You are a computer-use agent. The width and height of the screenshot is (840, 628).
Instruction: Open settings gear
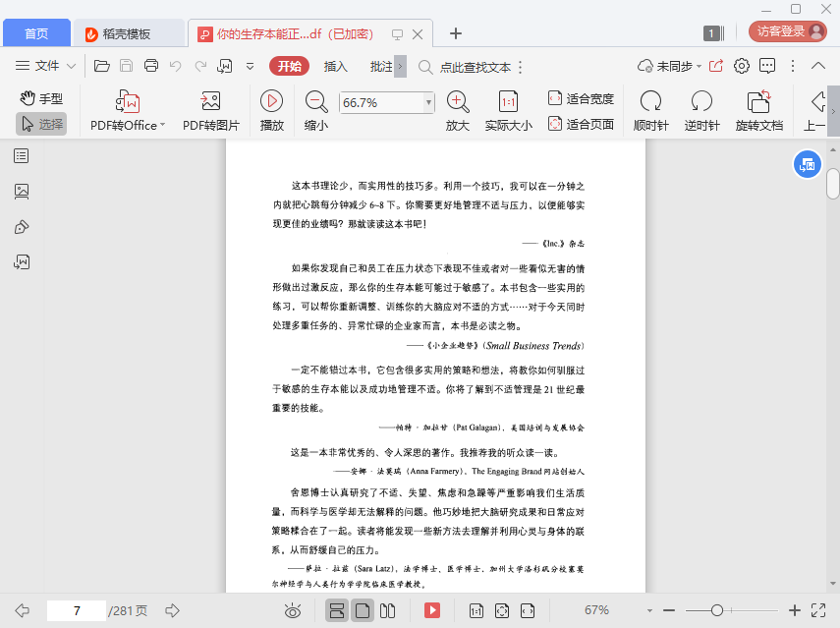pyautogui.click(x=742, y=66)
